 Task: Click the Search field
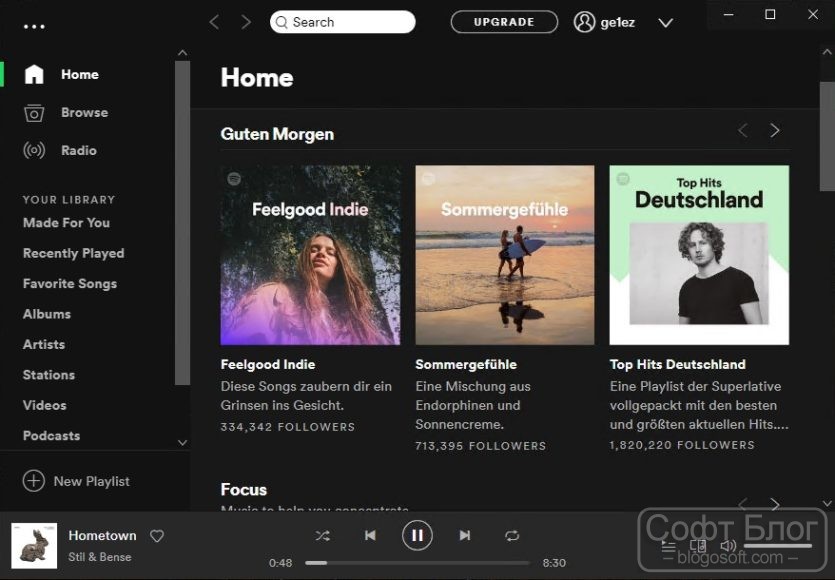[x=342, y=22]
